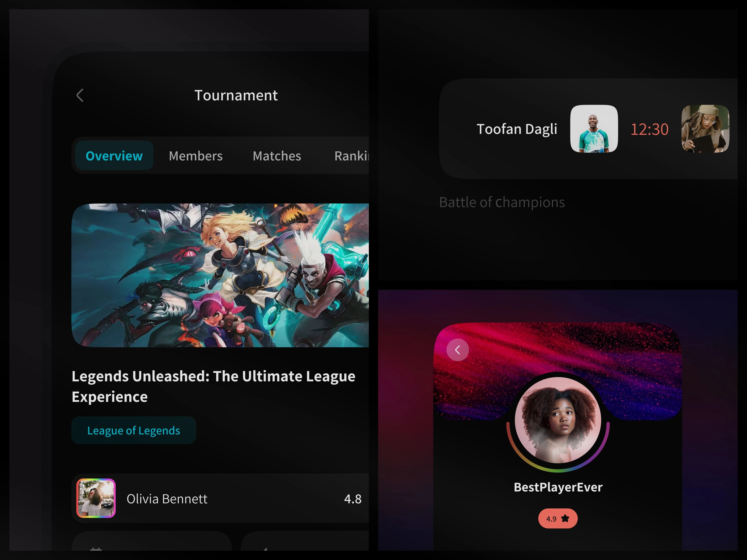The image size is (747, 560).
Task: Select the Overview tab
Action: 115,156
